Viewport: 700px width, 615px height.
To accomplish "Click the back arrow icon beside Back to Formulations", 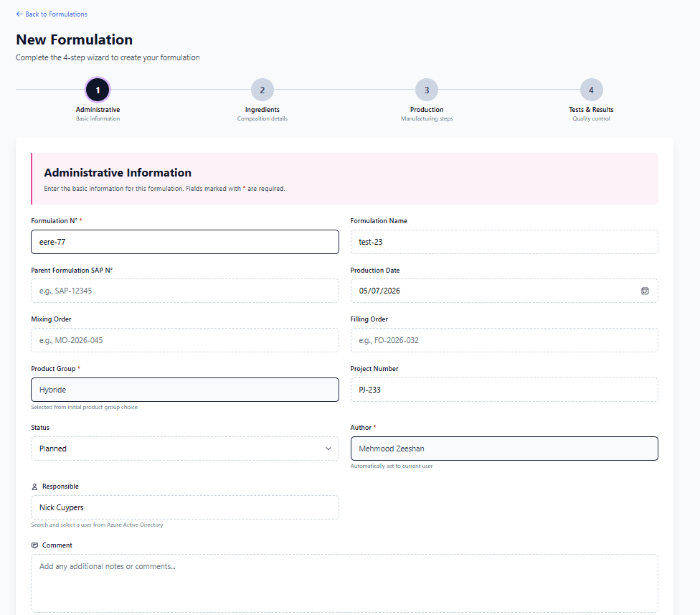I will point(19,14).
